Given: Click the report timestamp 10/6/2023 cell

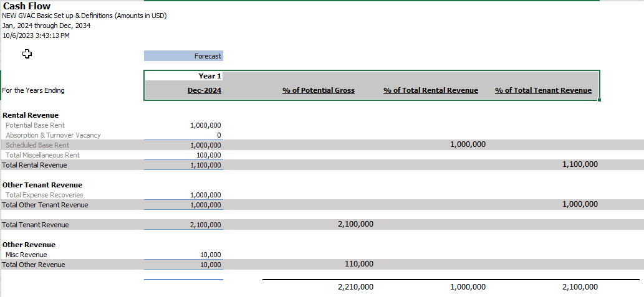Looking at the screenshot, I should coord(36,35).
